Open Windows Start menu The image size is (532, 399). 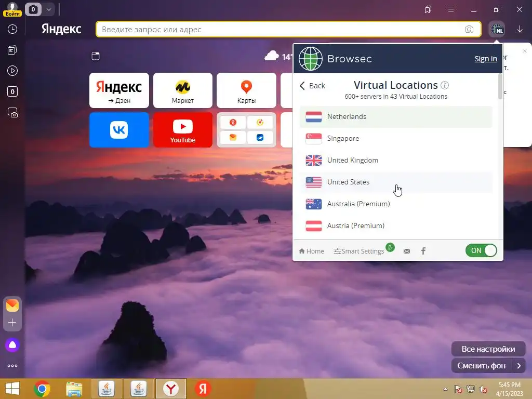[12, 389]
